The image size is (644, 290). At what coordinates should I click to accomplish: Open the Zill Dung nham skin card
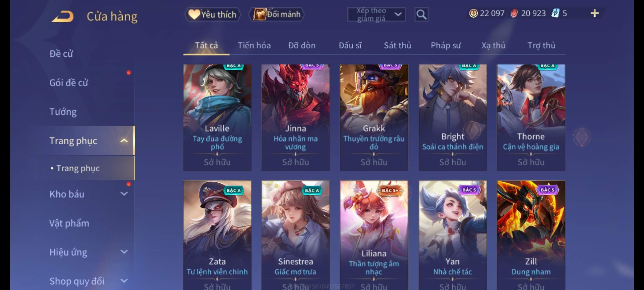[x=531, y=235]
